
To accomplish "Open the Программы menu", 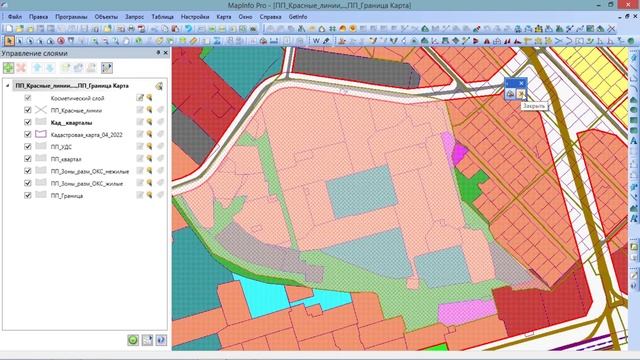I will [71, 17].
